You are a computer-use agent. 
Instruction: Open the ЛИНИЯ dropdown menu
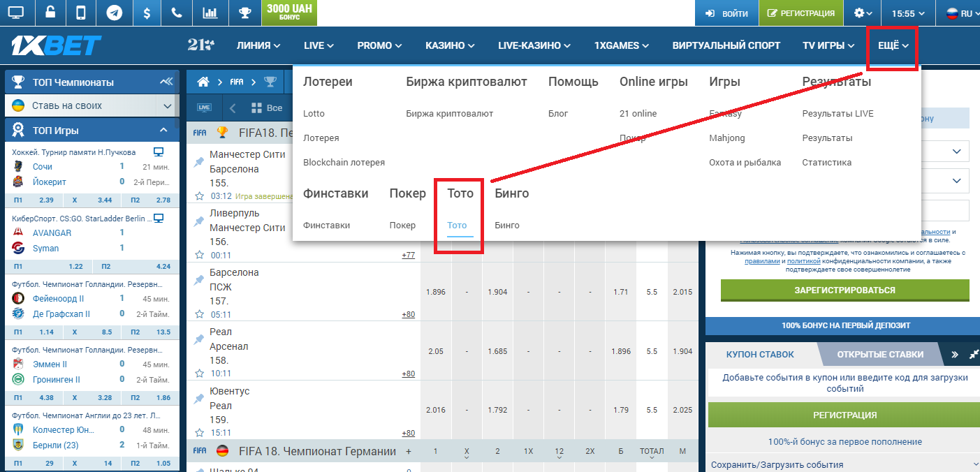point(258,45)
